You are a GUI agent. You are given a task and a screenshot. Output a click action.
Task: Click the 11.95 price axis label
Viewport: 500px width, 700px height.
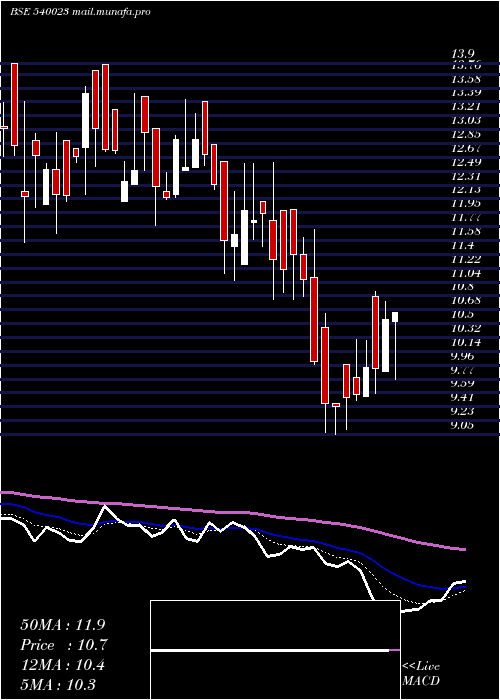pyautogui.click(x=466, y=204)
